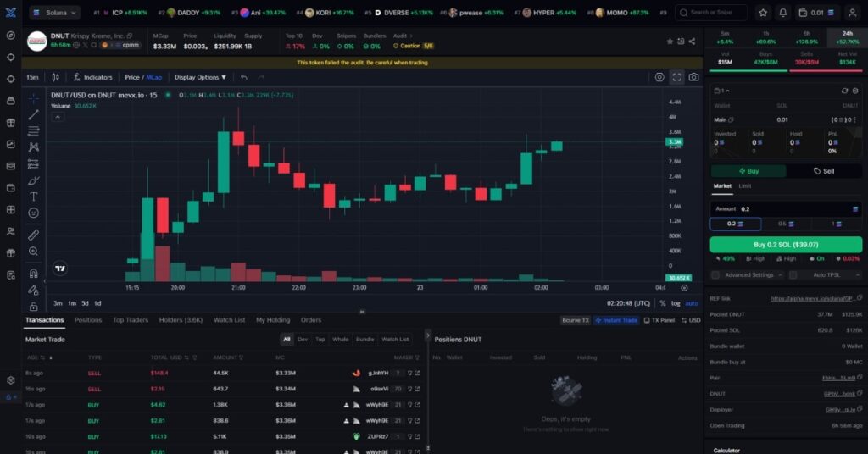Open the Top Traders tab
This screenshot has width=868, height=454.
[131, 320]
